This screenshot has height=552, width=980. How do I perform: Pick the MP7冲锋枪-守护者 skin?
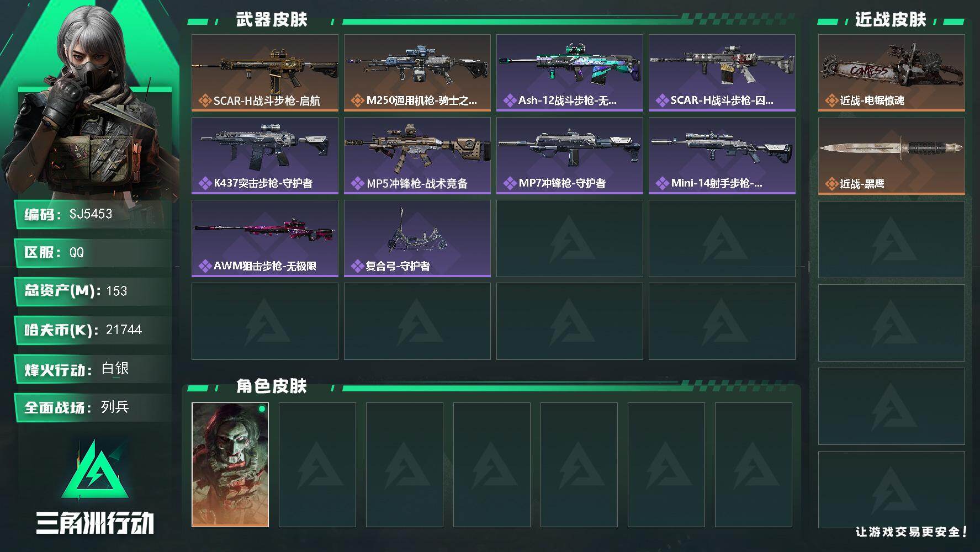pyautogui.click(x=570, y=156)
